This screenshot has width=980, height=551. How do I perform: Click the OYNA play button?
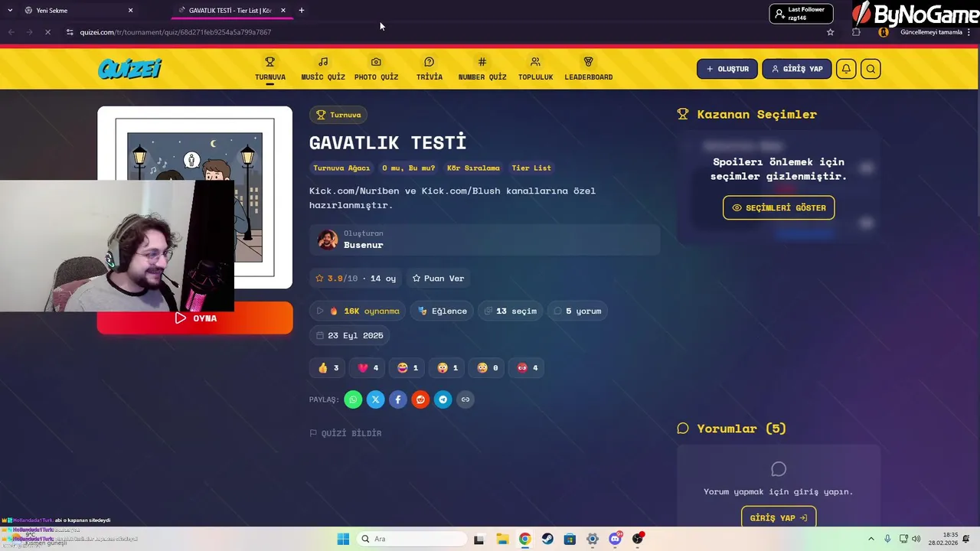pos(194,318)
